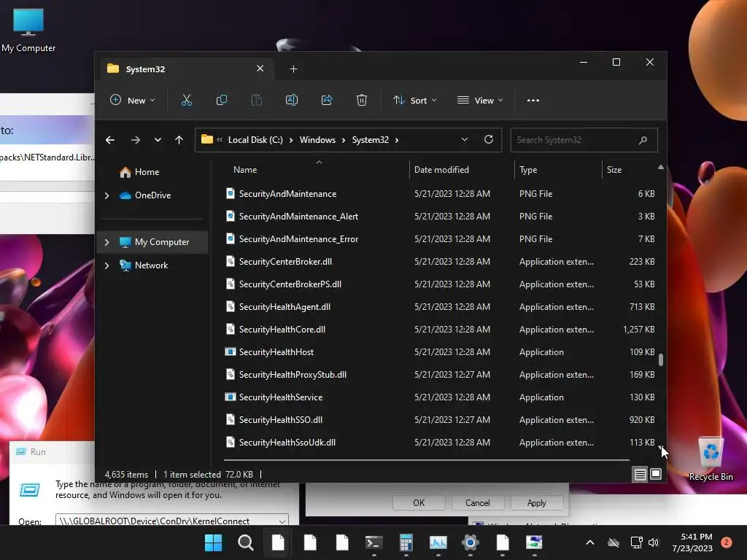Click the volume speaker tray icon
Screen dimensions: 747x560
[653, 542]
